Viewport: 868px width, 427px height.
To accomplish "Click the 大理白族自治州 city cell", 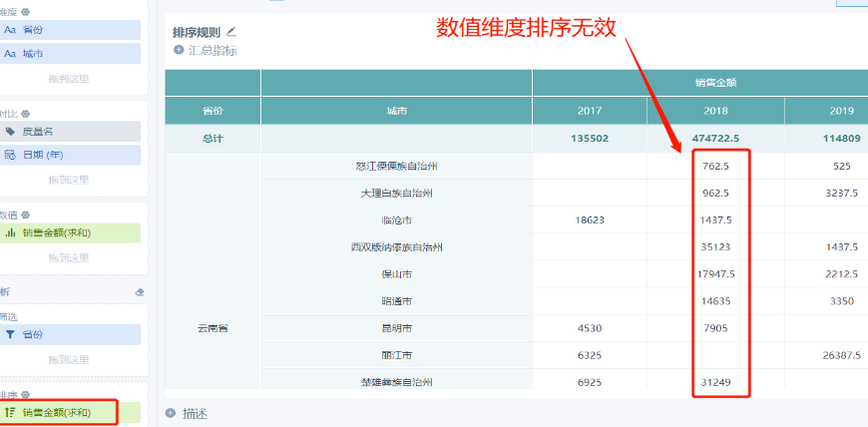I will click(396, 193).
